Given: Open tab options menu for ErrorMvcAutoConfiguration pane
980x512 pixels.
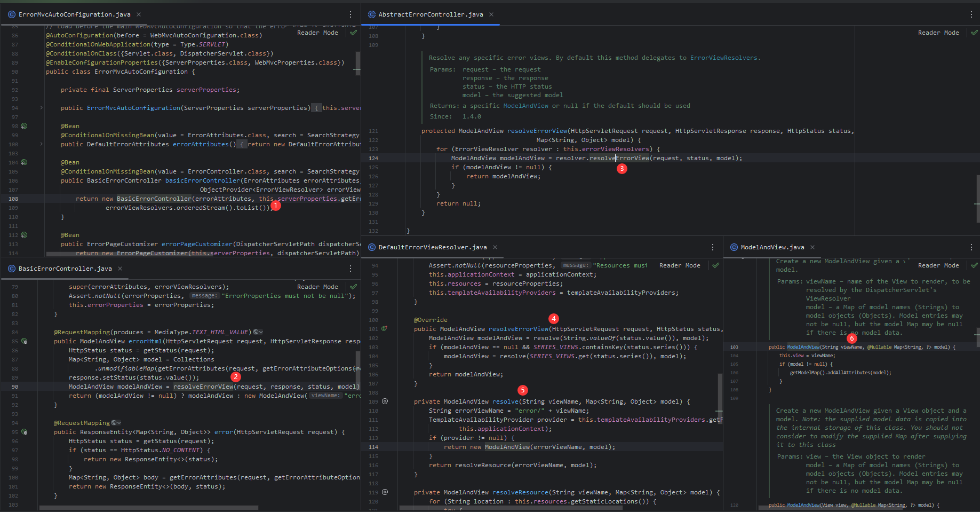Looking at the screenshot, I should point(350,14).
